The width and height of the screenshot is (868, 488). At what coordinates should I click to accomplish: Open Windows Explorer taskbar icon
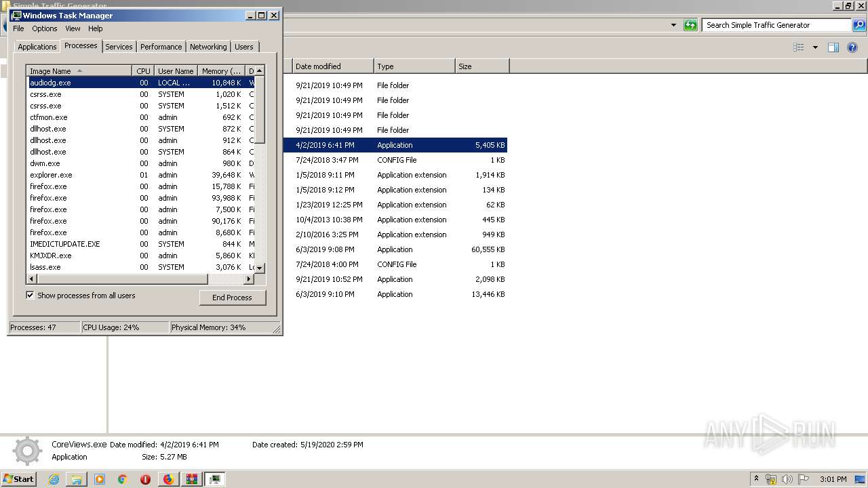point(77,479)
